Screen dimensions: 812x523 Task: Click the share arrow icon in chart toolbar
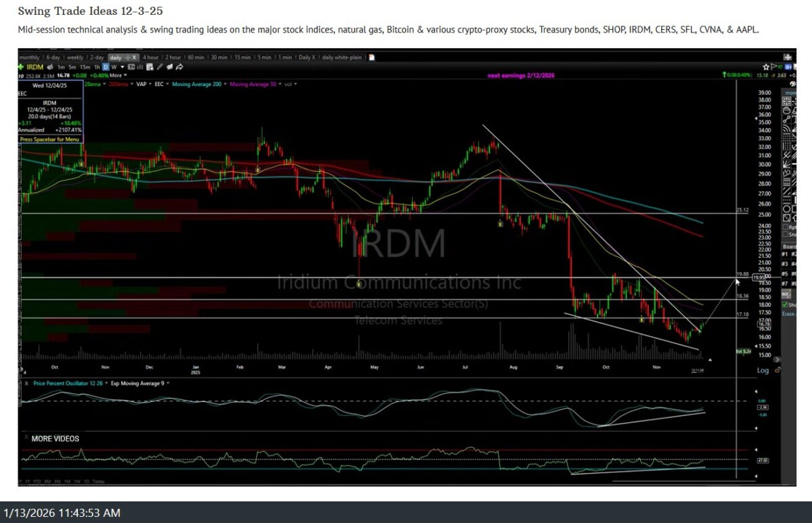coord(180,67)
